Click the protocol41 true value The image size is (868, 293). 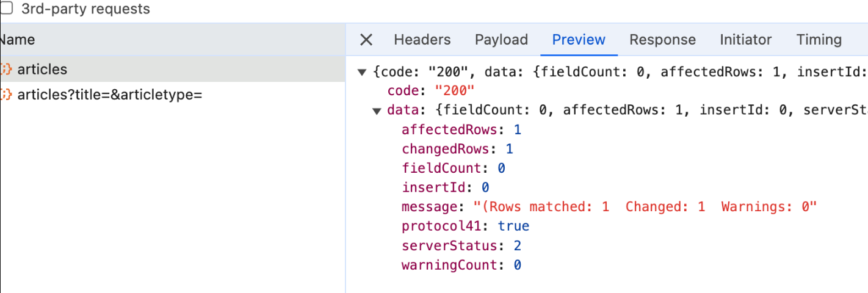[513, 226]
